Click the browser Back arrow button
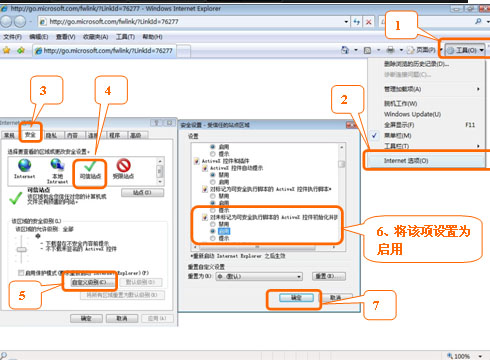Image resolution: width=490 pixels, height=360 pixels. click(6, 22)
